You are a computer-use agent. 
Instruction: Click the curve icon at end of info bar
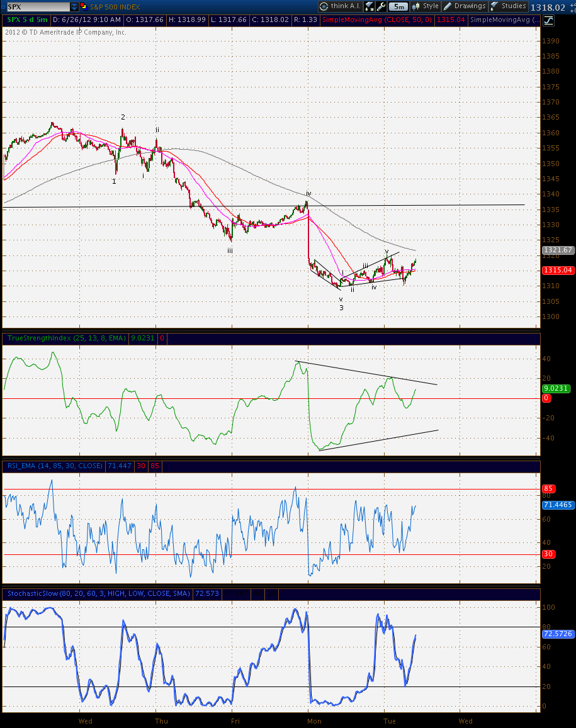pos(548,20)
